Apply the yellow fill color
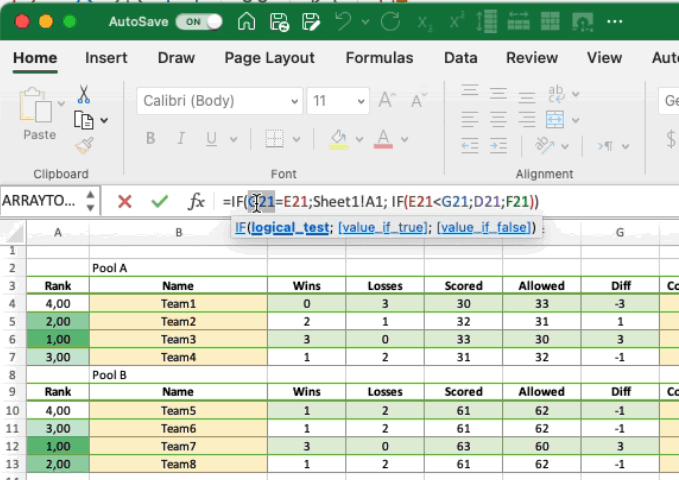 click(x=338, y=139)
